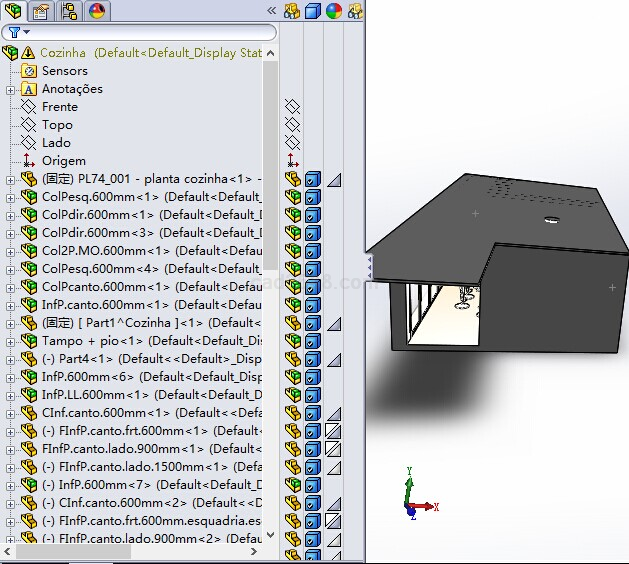Image resolution: width=629 pixels, height=564 pixels.
Task: Open the ConfigurationManager tab
Action: pyautogui.click(x=69, y=11)
